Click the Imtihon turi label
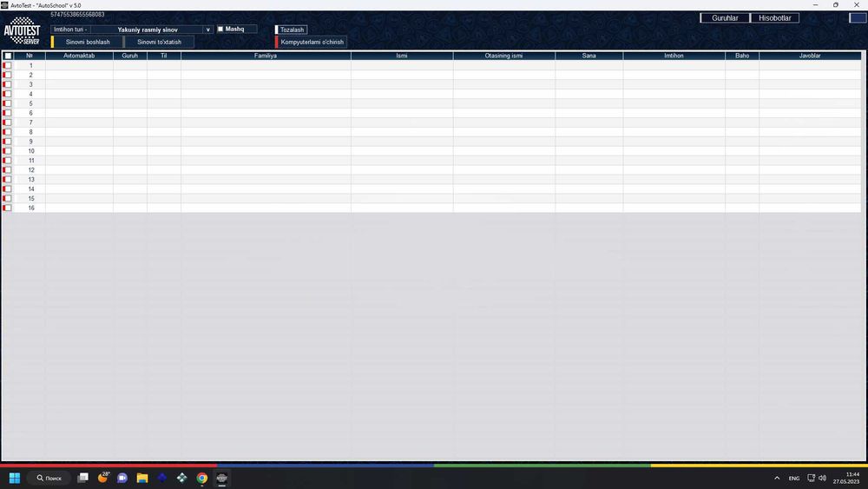 71,30
